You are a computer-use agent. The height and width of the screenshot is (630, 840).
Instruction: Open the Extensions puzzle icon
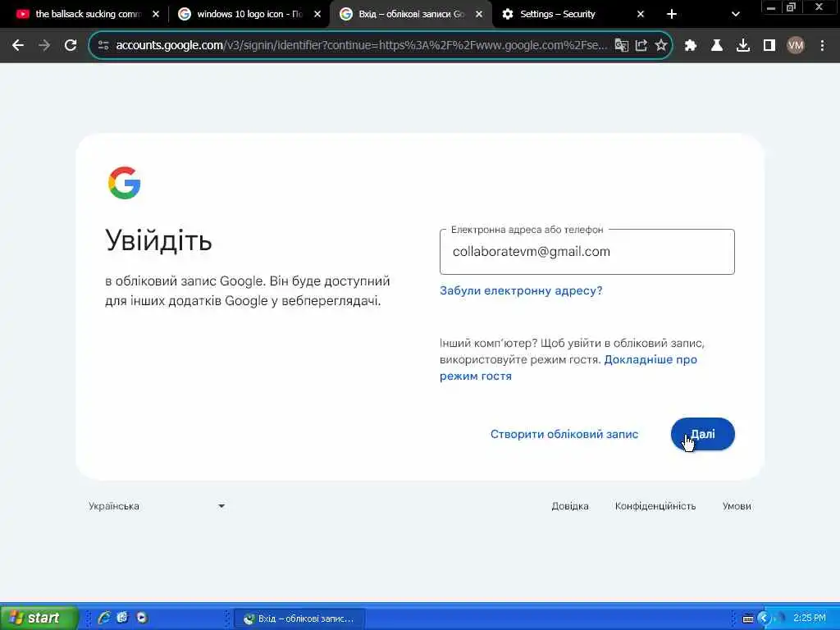click(691, 46)
